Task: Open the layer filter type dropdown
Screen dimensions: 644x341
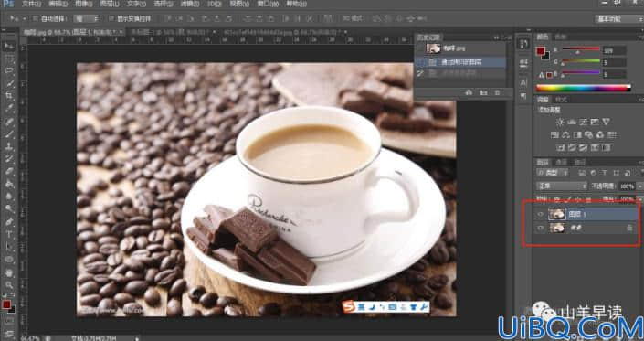Action: 553,173
